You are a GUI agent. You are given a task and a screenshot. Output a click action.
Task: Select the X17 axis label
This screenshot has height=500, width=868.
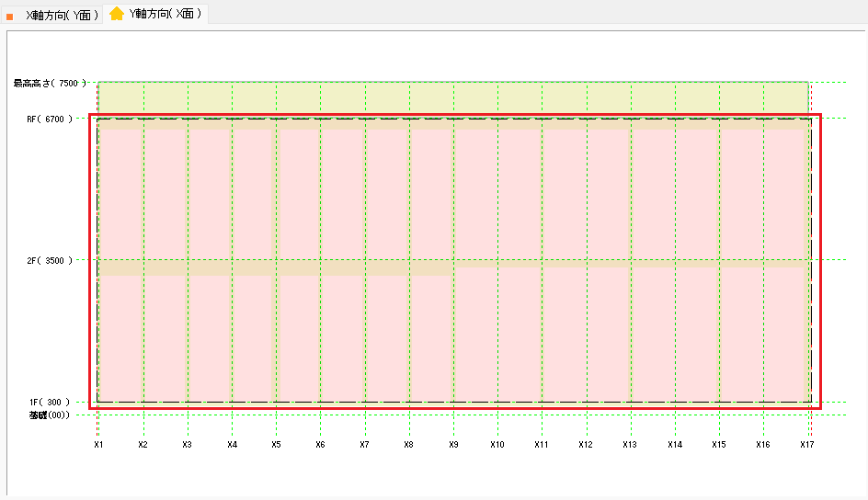click(807, 445)
